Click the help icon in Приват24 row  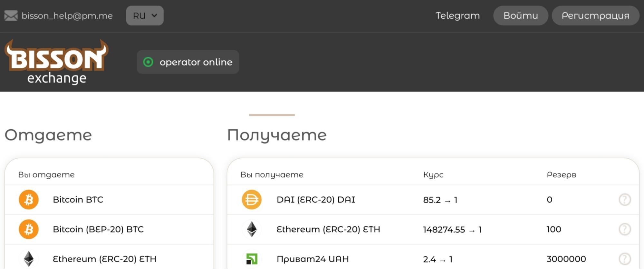coord(625,259)
